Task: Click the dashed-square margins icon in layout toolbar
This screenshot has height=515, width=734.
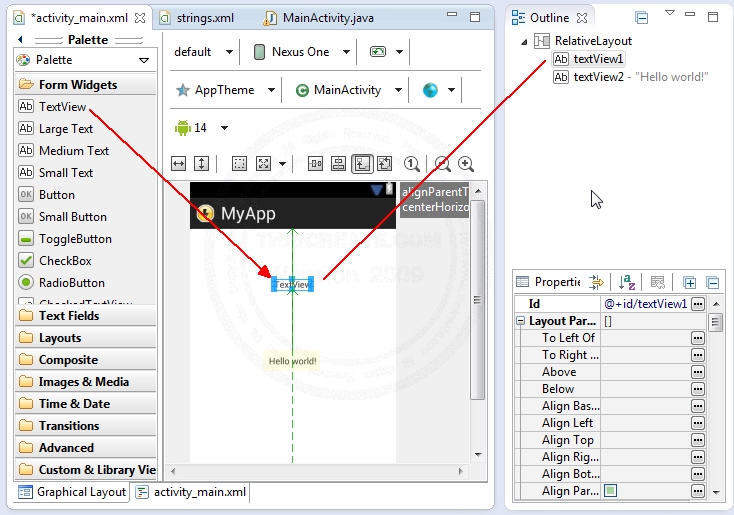Action: click(x=239, y=163)
